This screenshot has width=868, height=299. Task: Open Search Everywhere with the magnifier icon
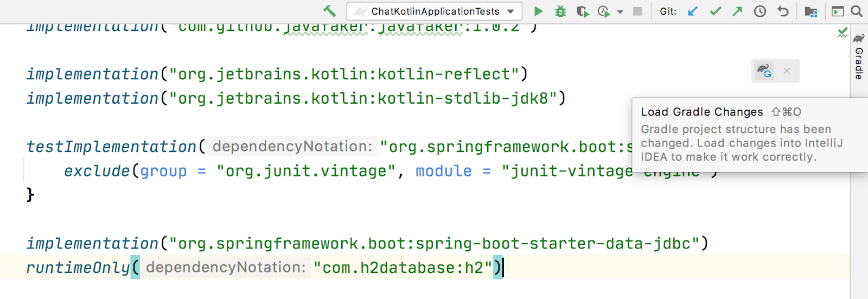[x=857, y=11]
